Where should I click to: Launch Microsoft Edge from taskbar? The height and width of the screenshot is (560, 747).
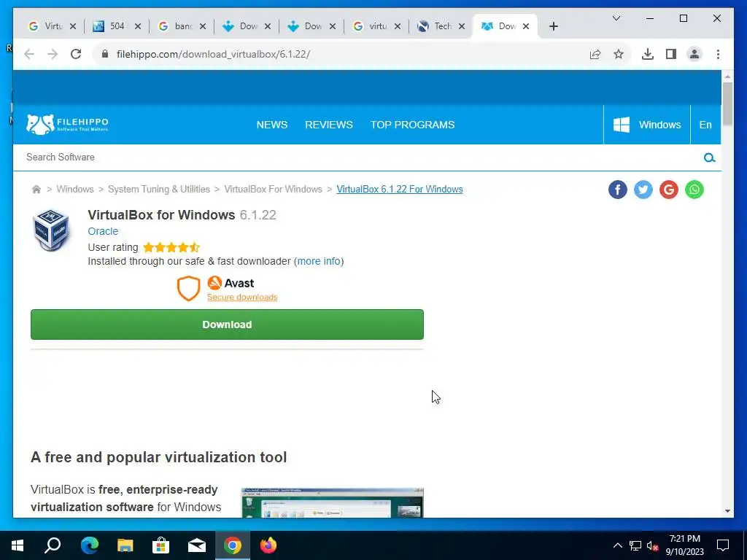(89, 545)
